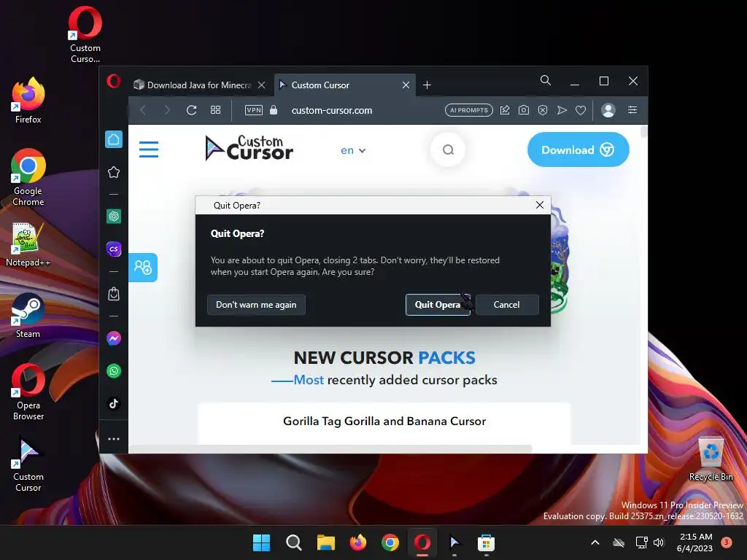Image resolution: width=747 pixels, height=560 pixels.
Task: Click the blue Download button on page
Action: point(578,150)
